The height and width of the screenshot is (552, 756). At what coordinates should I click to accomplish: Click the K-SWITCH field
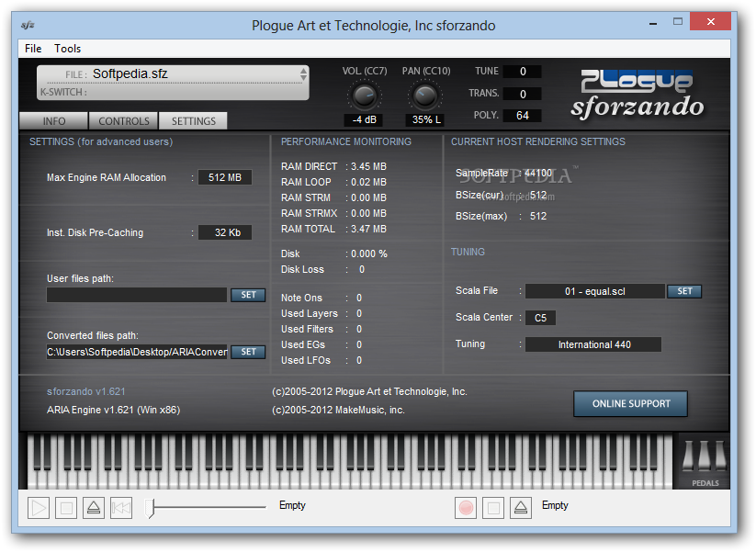(173, 92)
